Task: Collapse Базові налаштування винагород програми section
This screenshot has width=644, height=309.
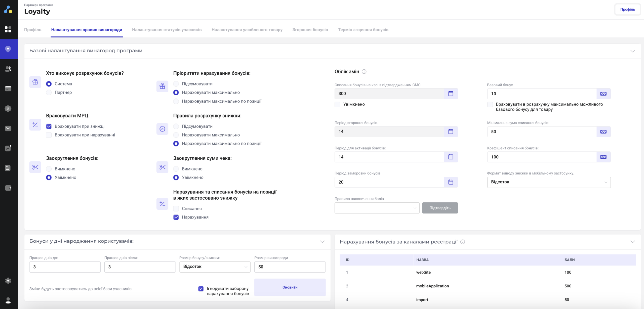Action: click(x=632, y=51)
